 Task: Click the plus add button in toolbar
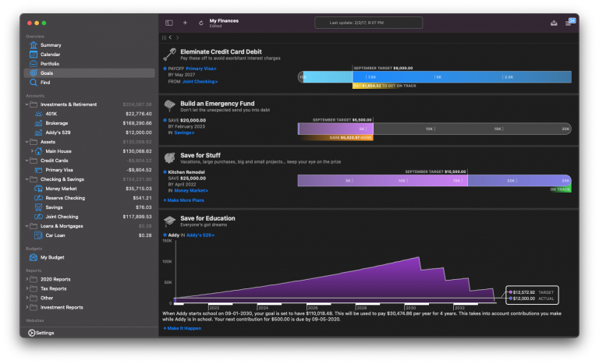click(x=185, y=23)
